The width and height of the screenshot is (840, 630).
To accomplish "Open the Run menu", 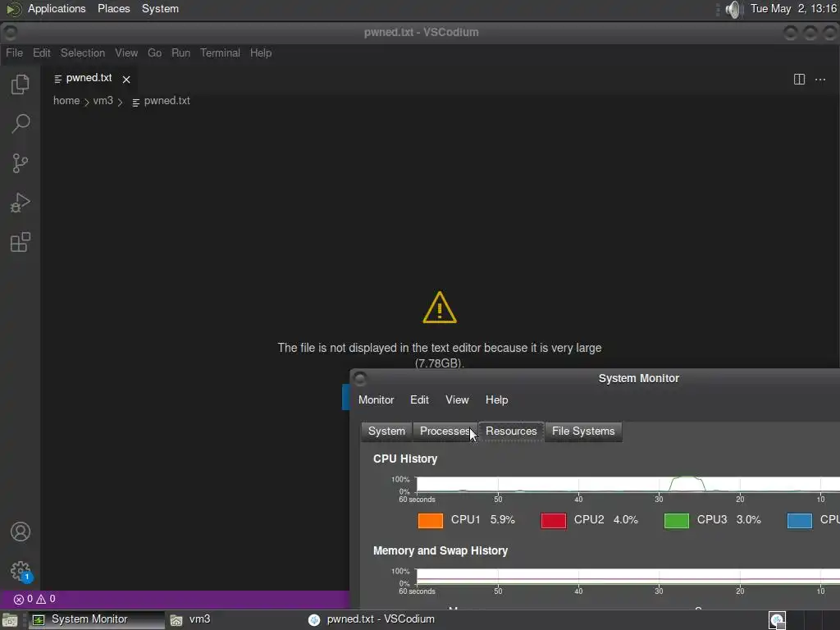I will [x=180, y=53].
